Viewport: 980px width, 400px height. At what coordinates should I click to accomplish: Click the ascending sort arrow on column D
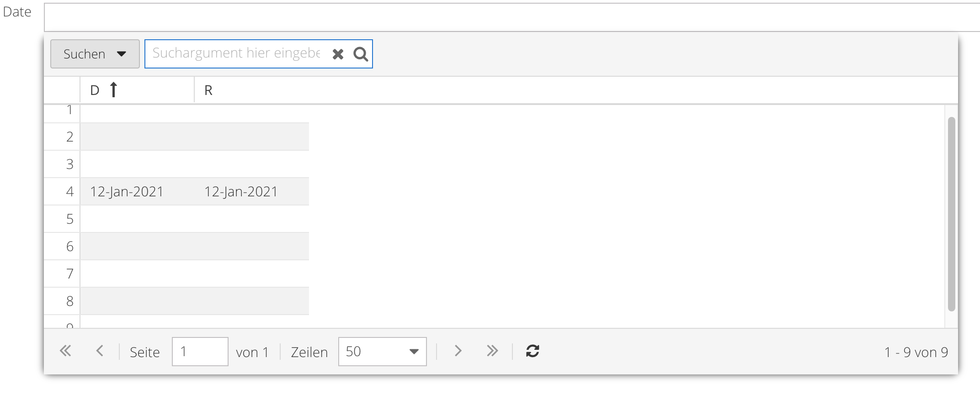pos(113,89)
